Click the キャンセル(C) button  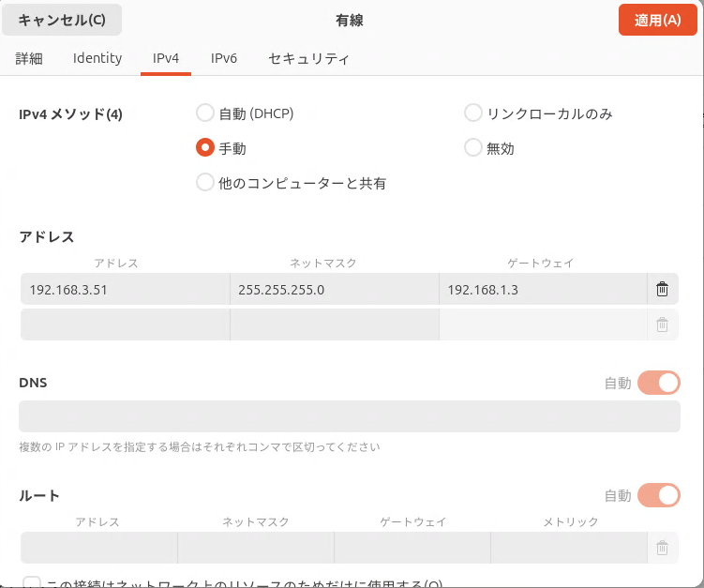point(62,20)
